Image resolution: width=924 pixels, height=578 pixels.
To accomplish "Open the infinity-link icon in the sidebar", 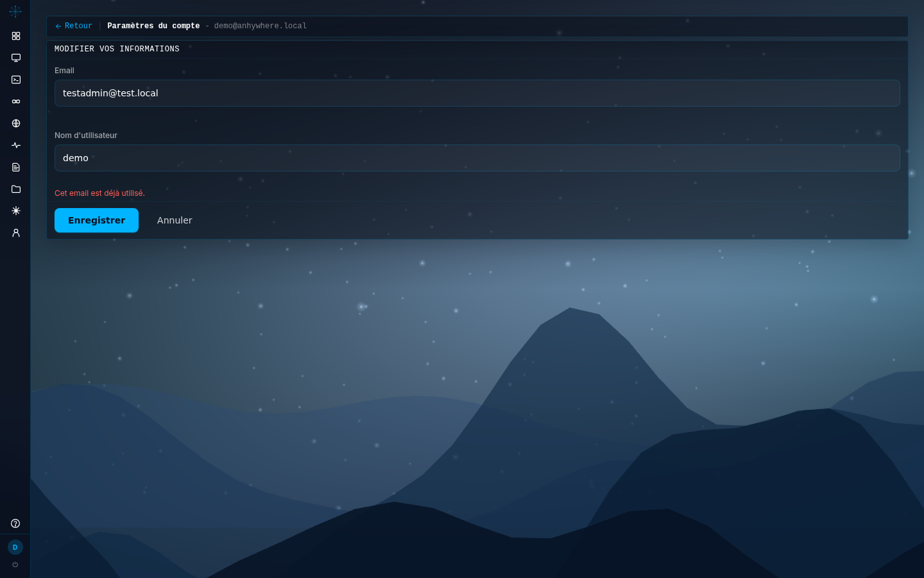I will (x=16, y=101).
